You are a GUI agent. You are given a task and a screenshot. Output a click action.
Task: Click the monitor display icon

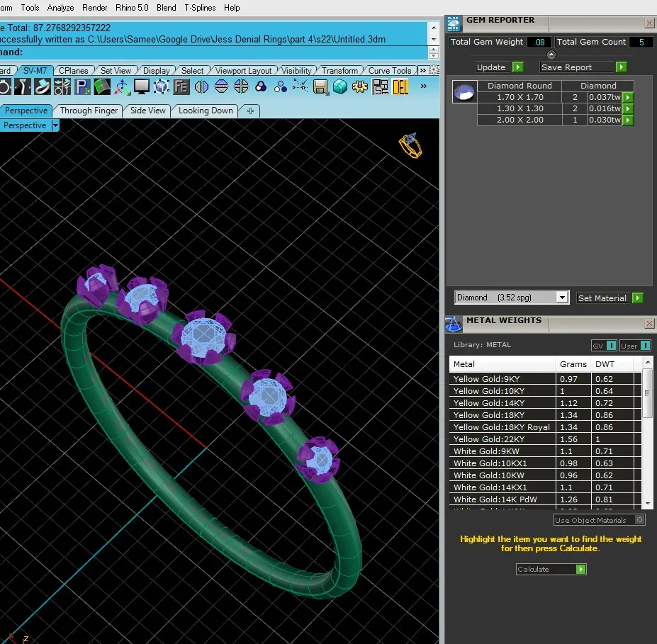click(x=142, y=86)
